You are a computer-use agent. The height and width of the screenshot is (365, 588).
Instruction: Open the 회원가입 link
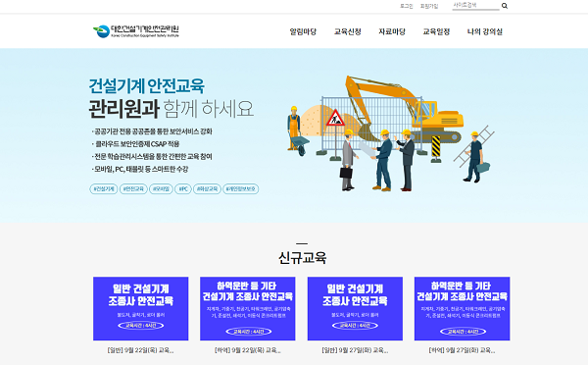(429, 6)
